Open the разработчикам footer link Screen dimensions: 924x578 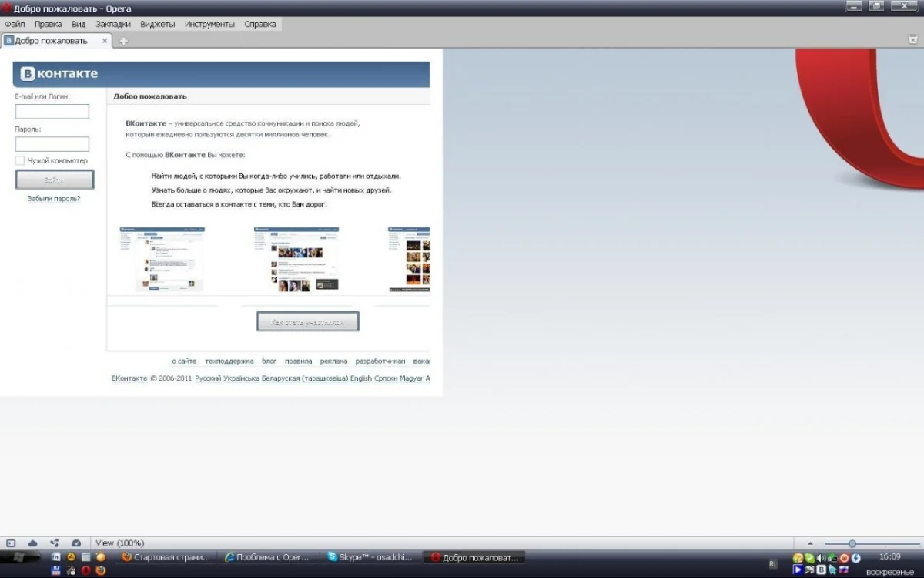(x=380, y=361)
